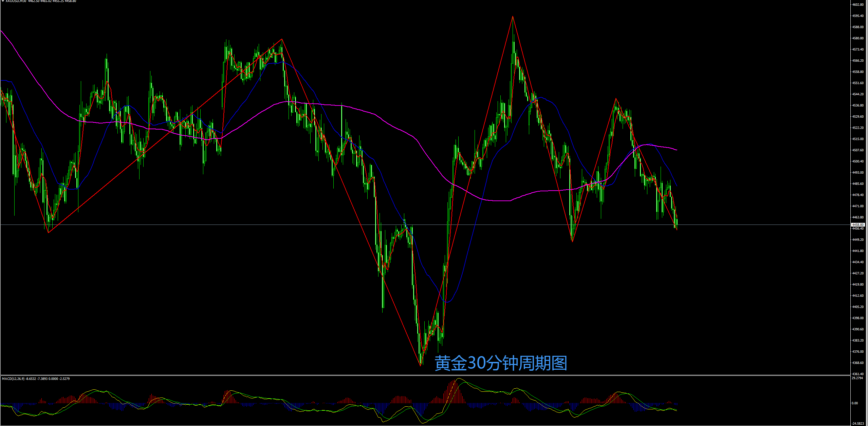Click the 4471.00 price scale label
Viewport: 868px width, 426px height.
[858, 206]
